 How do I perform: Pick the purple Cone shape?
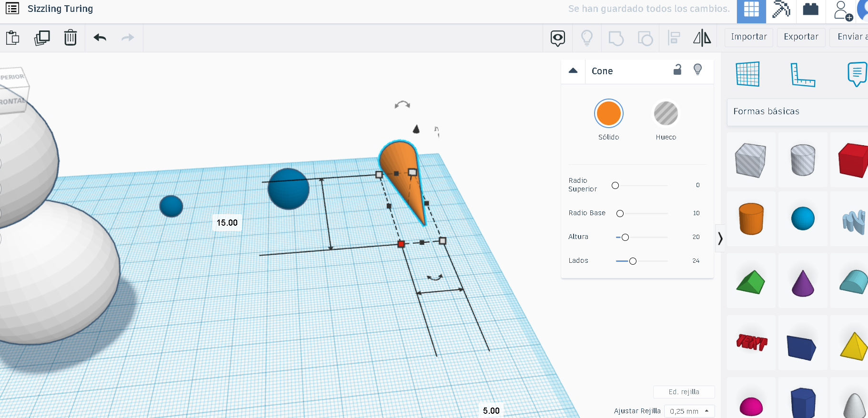[803, 283]
